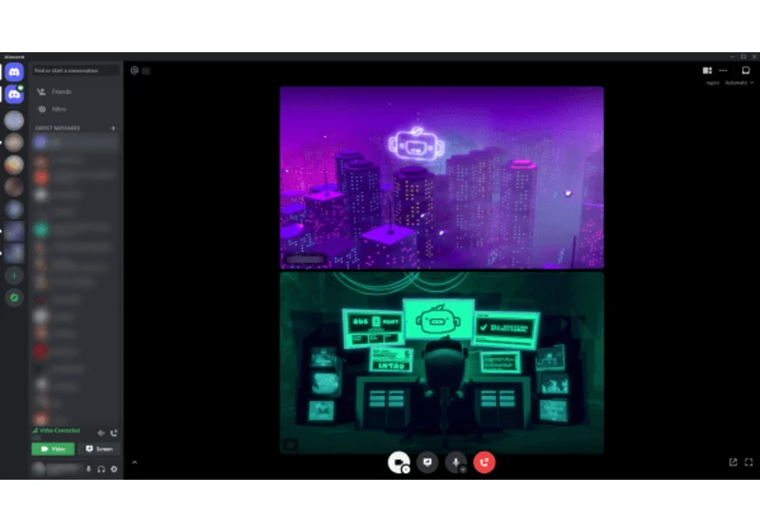The height and width of the screenshot is (532, 760).
Task: Click the Screen share button in sidebar
Action: point(100,449)
